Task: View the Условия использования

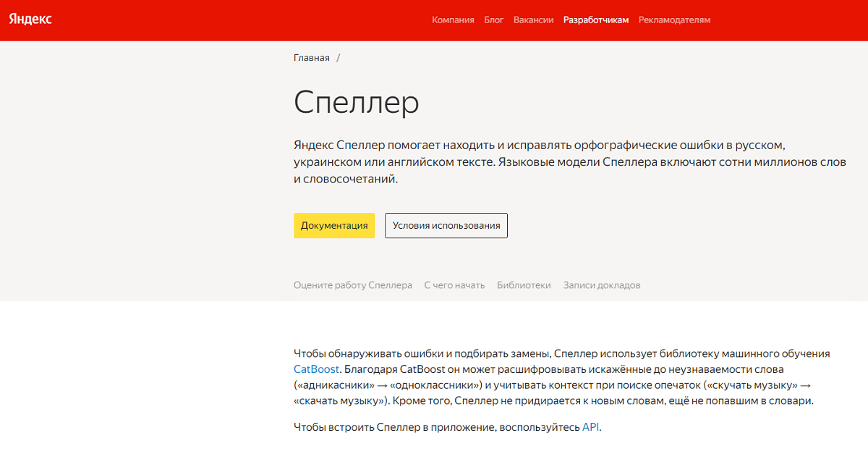Action: click(x=446, y=225)
